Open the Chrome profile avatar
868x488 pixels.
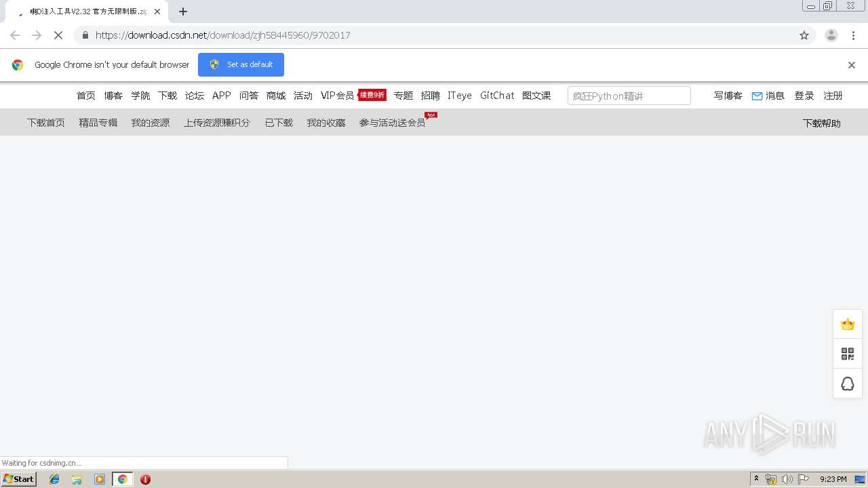point(831,35)
